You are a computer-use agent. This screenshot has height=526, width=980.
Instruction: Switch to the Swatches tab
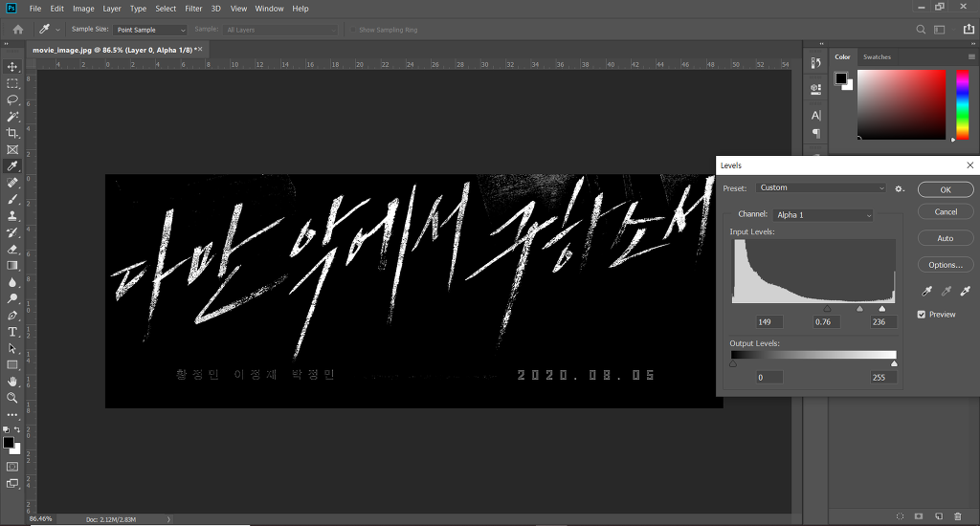[x=877, y=56]
